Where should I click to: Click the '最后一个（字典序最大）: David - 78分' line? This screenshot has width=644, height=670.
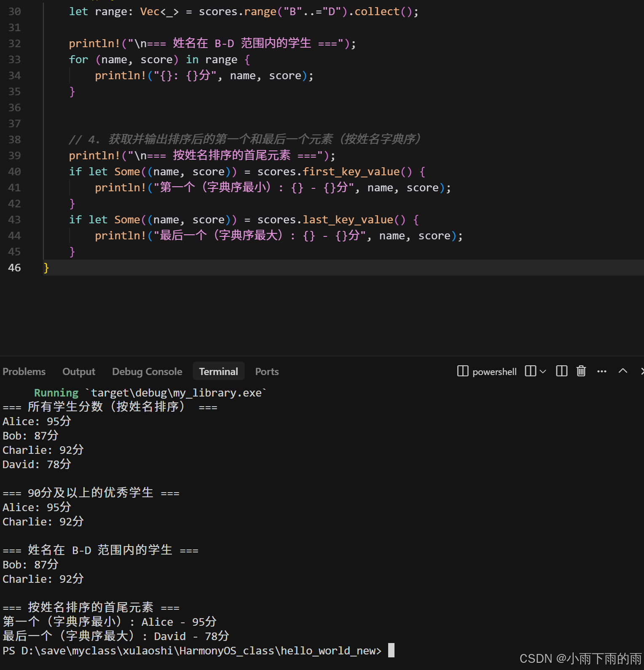(116, 636)
